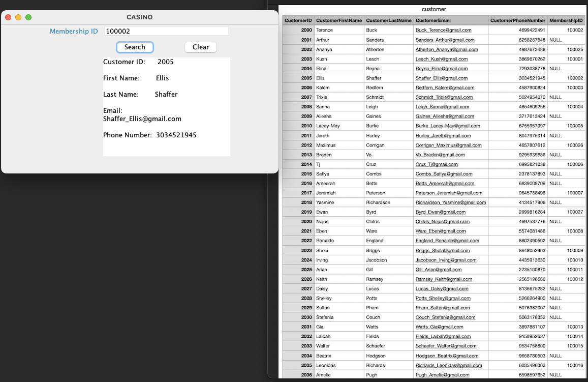Click the MembershipID cell 100001
Image resolution: width=588 pixels, height=382 pixels.
pyautogui.click(x=566, y=59)
